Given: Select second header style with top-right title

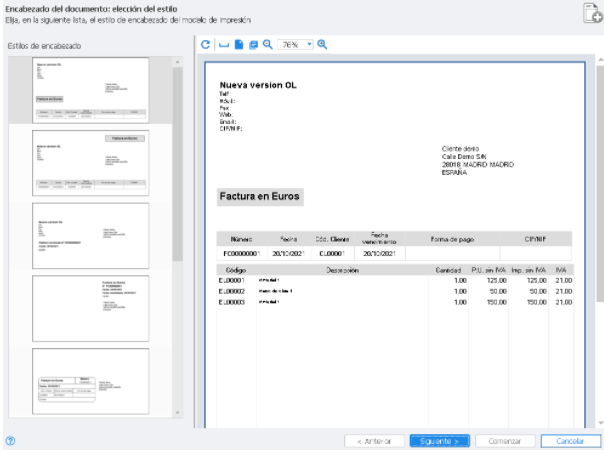Looking at the screenshot, I should pyautogui.click(x=91, y=163).
